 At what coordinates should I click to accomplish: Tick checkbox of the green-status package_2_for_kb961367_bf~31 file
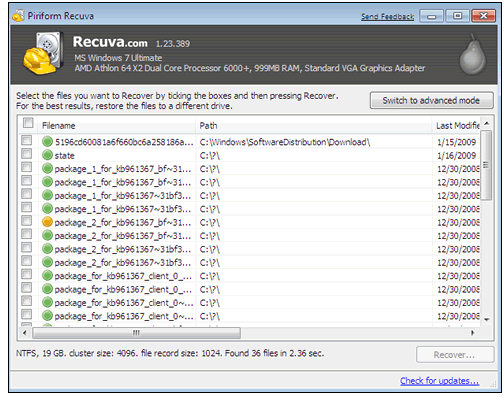pos(26,234)
